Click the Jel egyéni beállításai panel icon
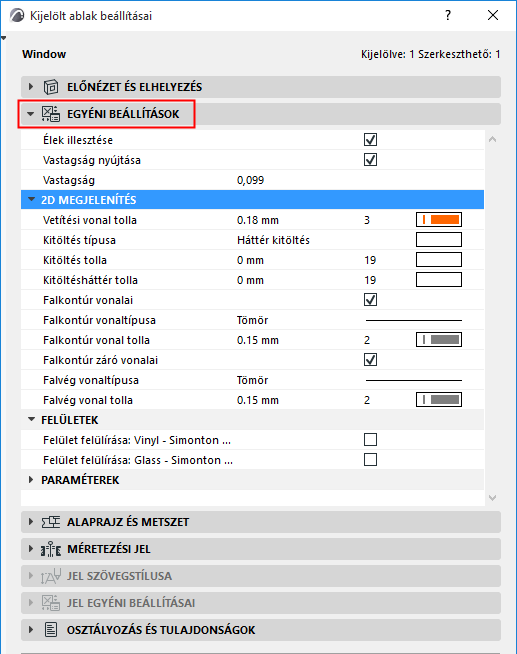This screenshot has height=654, width=517. click(x=51, y=603)
